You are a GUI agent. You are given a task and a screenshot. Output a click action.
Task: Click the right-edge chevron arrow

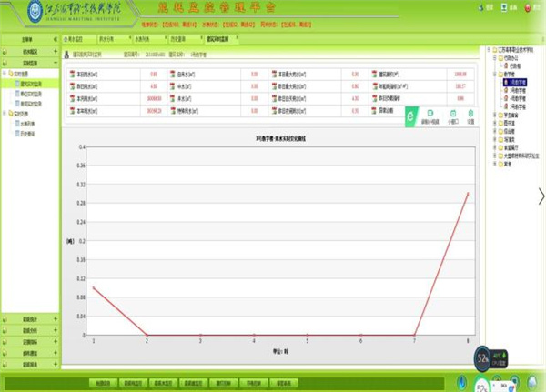[x=541, y=196]
